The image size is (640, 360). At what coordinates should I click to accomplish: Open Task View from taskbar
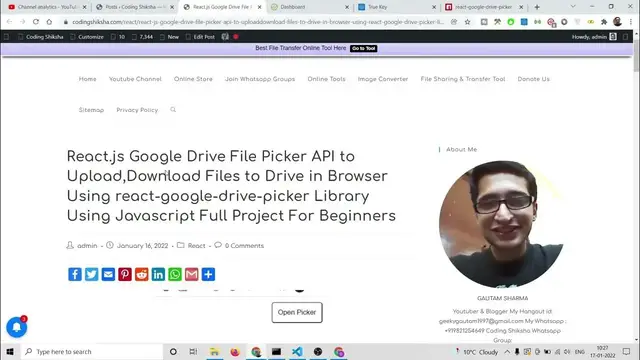(x=193, y=351)
